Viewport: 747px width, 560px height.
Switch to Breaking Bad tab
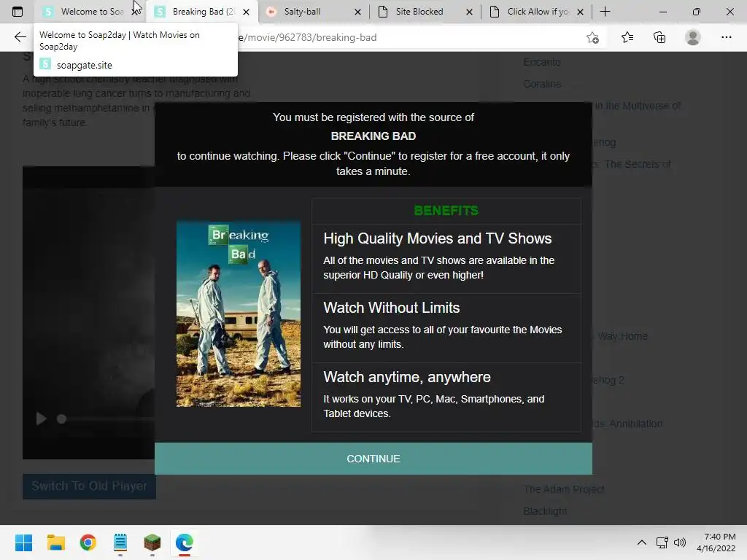[x=202, y=12]
